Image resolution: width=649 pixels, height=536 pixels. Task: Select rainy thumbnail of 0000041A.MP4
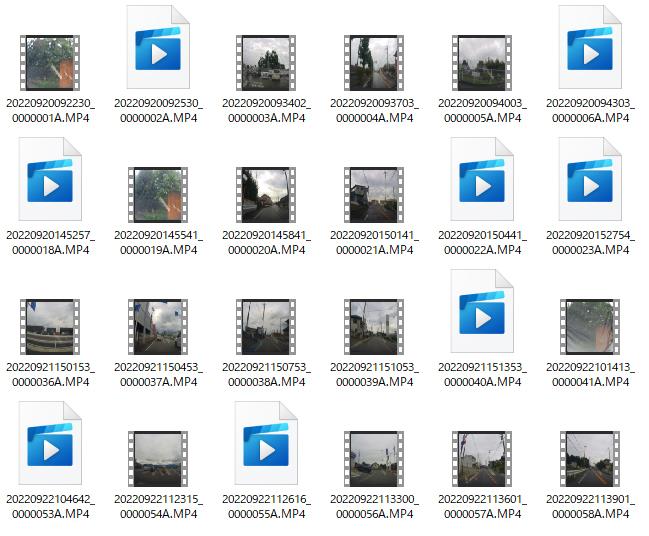click(590, 327)
